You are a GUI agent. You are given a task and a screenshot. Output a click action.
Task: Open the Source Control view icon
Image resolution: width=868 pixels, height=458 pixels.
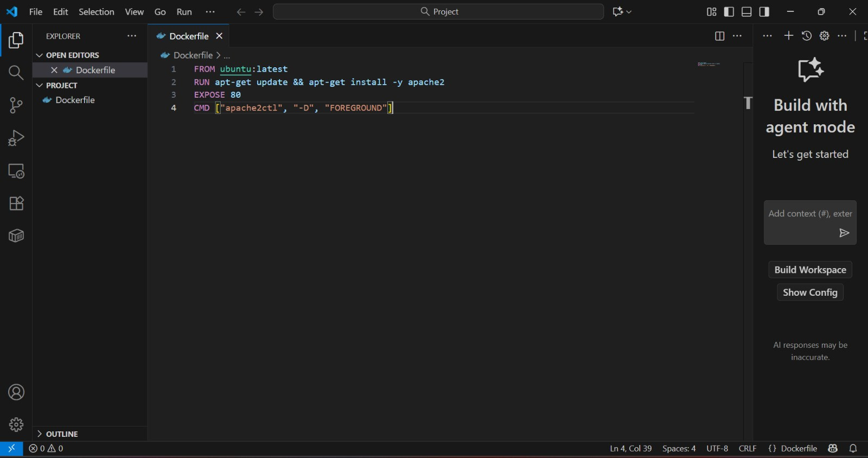click(16, 105)
